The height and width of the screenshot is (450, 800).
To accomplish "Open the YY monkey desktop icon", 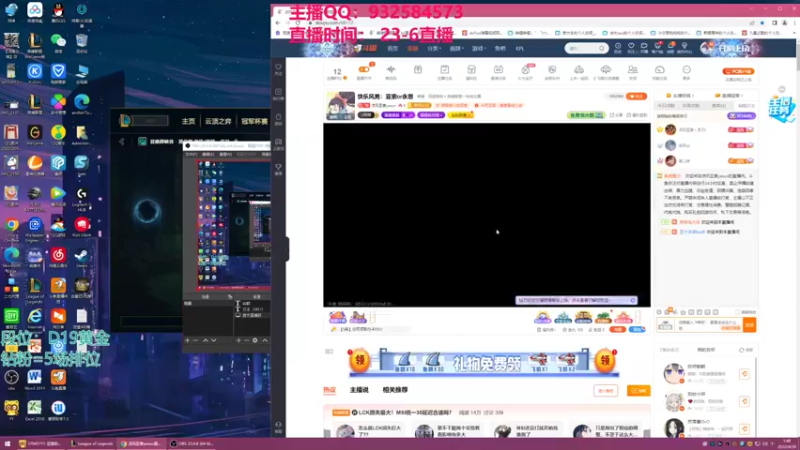I will tap(11, 408).
